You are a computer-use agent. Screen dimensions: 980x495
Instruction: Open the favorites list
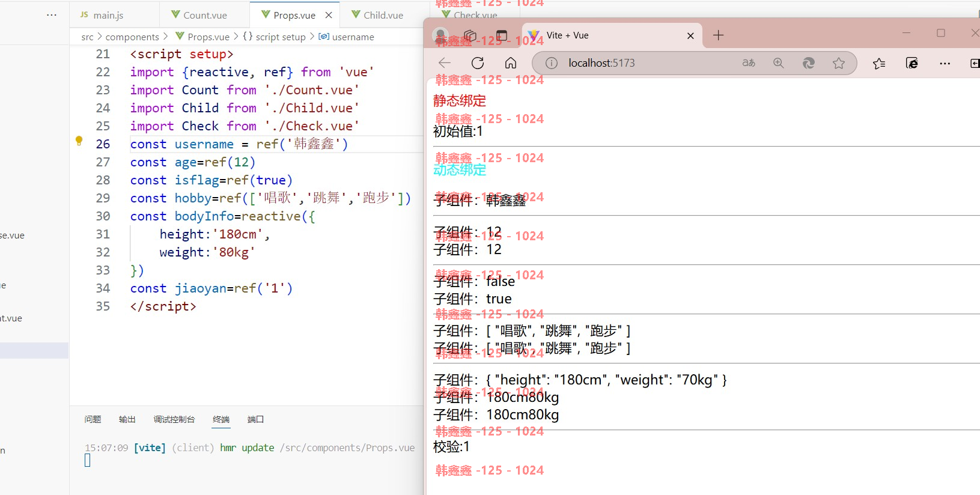[x=879, y=63]
